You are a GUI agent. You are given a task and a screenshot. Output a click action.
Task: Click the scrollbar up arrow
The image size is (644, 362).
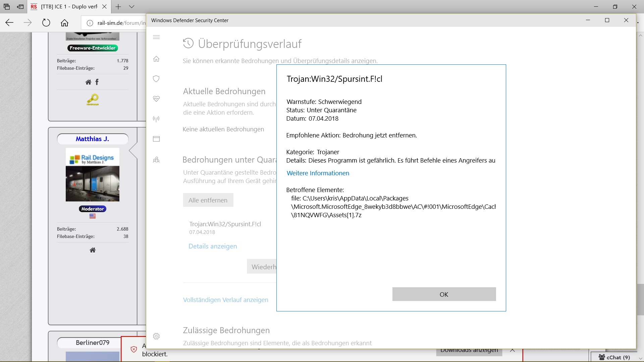tap(640, 35)
